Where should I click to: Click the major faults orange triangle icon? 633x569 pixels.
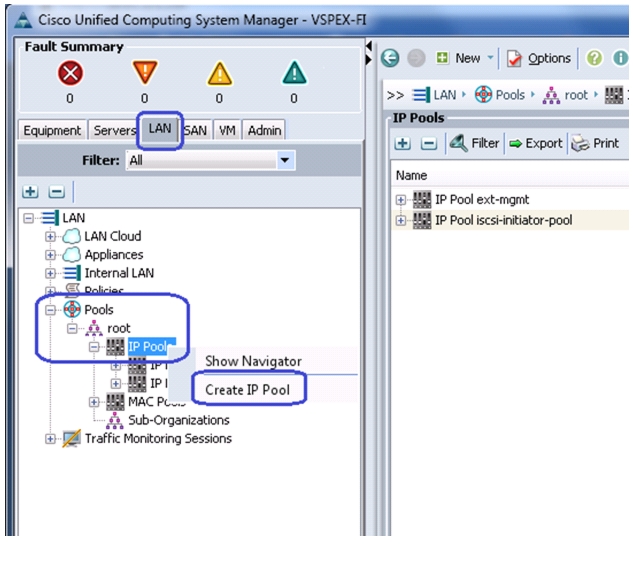[x=145, y=73]
